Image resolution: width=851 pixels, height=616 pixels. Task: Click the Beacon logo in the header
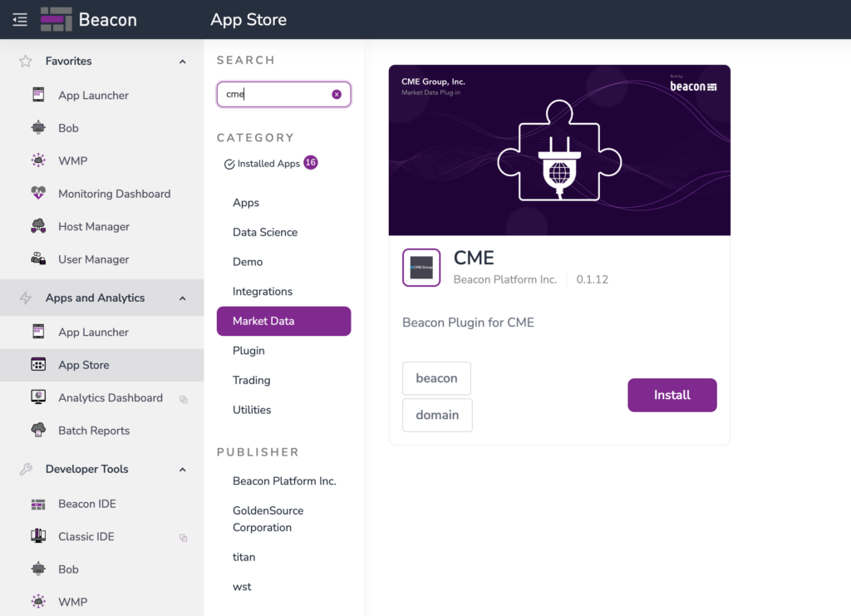(x=88, y=20)
